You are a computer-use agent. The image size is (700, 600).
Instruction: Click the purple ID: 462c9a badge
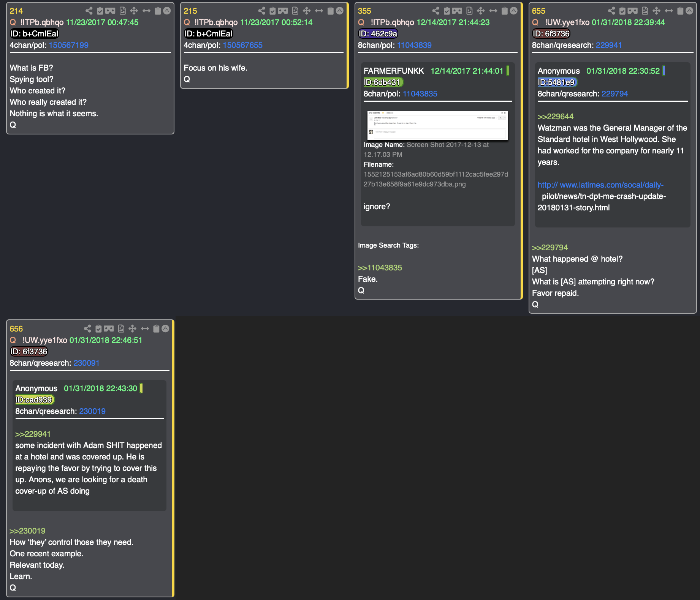(x=378, y=34)
